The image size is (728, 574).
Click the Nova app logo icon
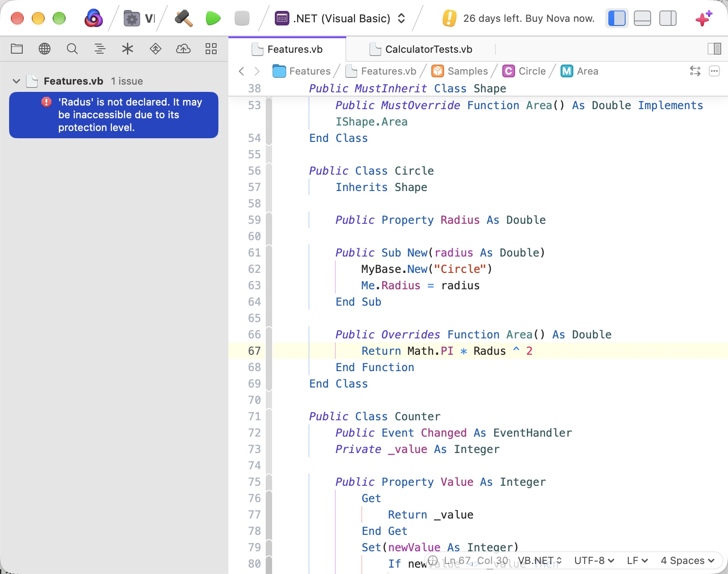pyautogui.click(x=94, y=18)
